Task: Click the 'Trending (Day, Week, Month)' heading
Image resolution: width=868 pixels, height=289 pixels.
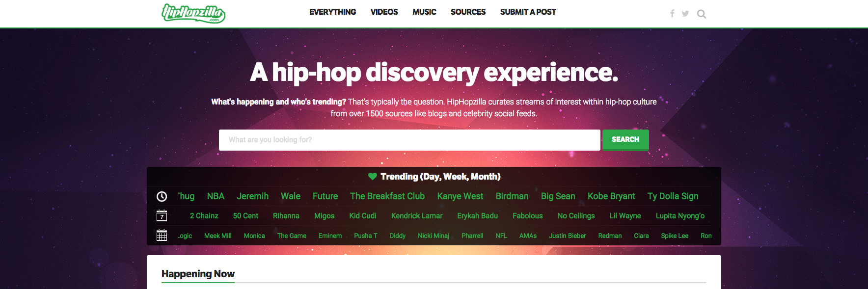Action: click(x=440, y=177)
